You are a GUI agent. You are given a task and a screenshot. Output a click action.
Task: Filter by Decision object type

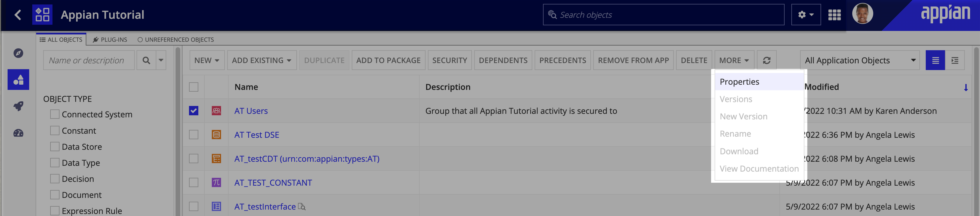click(55, 179)
